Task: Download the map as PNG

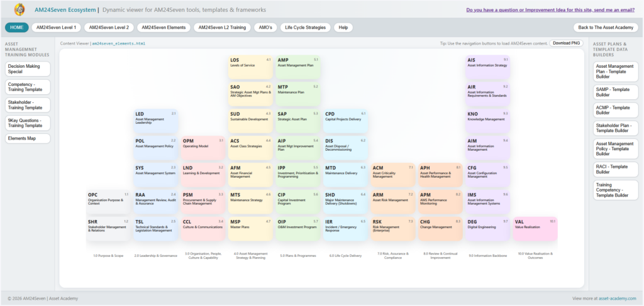Action: click(565, 43)
